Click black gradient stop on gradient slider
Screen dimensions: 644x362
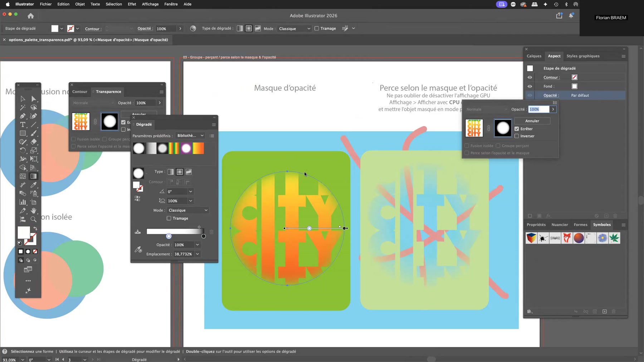pos(204,236)
